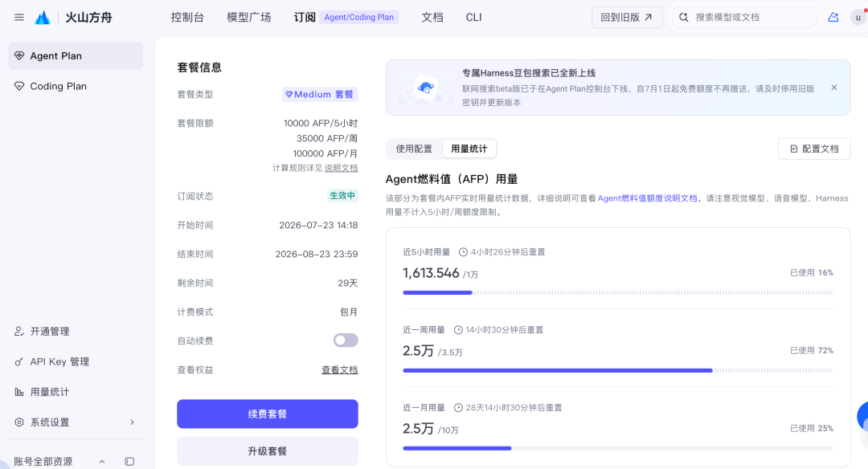Click the 29天 remaining time value

coord(348,283)
